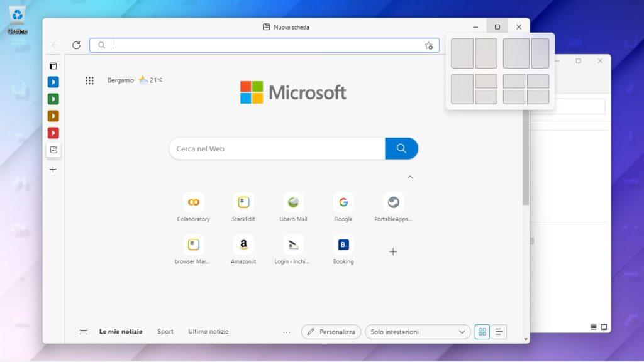This screenshot has height=362, width=644.
Task: Expand the Solo intestazioni dropdown
Action: pos(418,332)
